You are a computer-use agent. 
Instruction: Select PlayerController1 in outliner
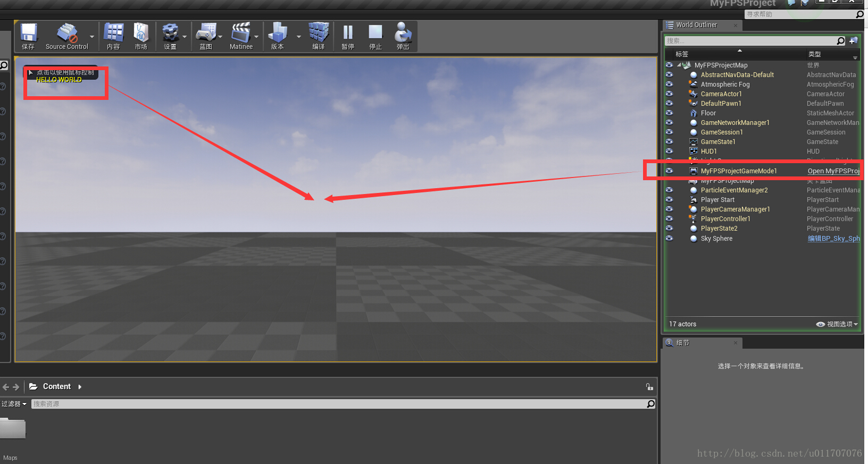pos(725,219)
